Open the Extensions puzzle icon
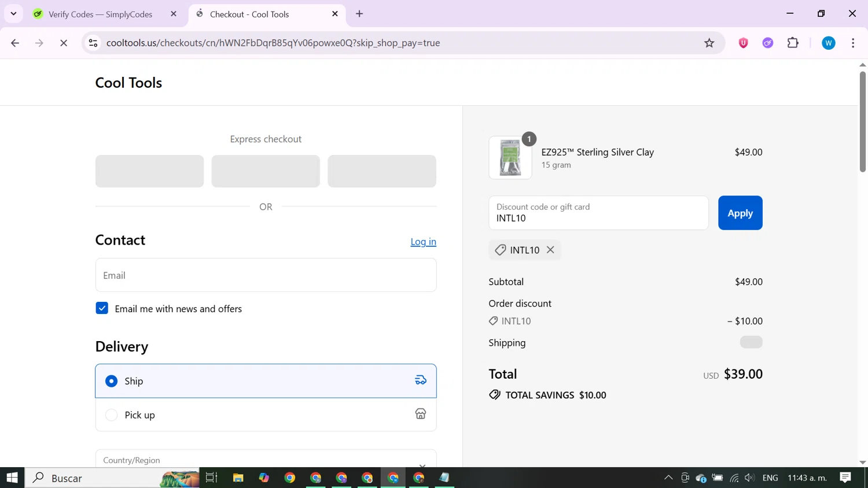 tap(793, 43)
